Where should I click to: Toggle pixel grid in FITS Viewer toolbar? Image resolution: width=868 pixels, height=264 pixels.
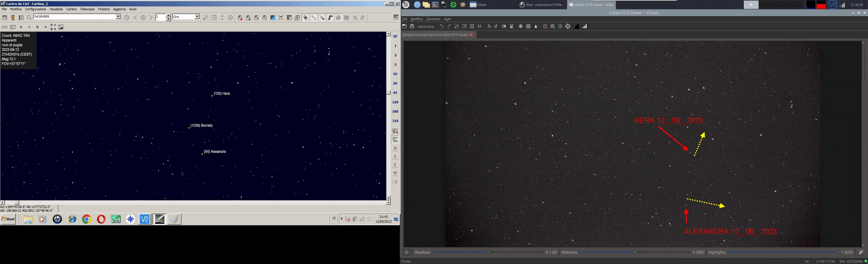(x=528, y=26)
